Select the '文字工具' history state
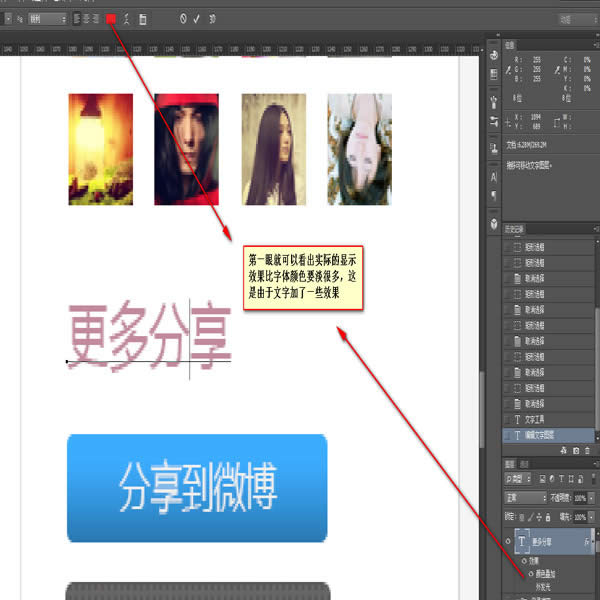 pos(548,419)
